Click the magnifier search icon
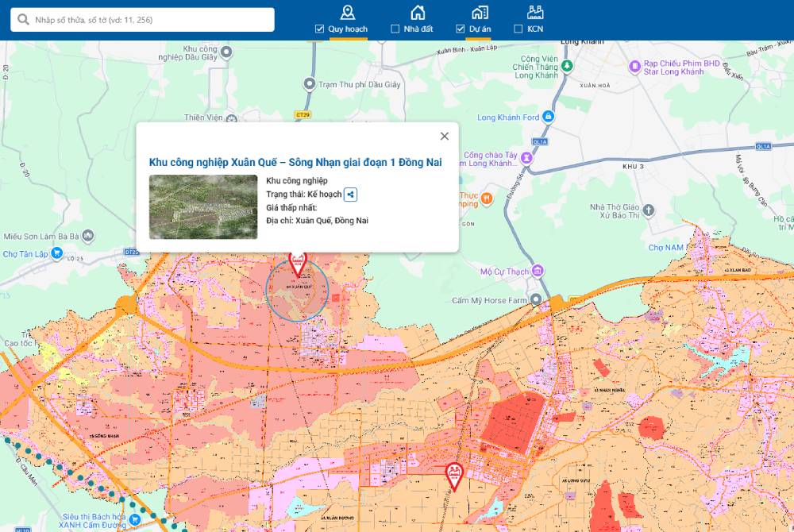This screenshot has width=794, height=532. click(x=24, y=20)
